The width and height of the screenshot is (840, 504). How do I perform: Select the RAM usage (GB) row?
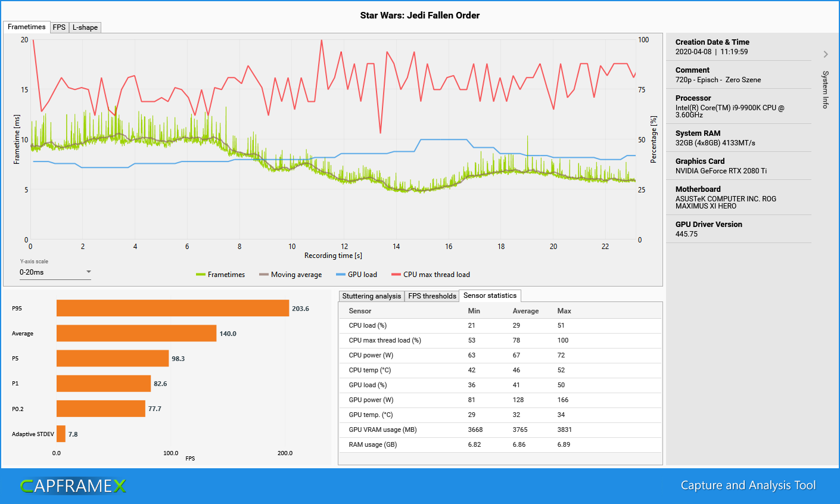click(500, 445)
